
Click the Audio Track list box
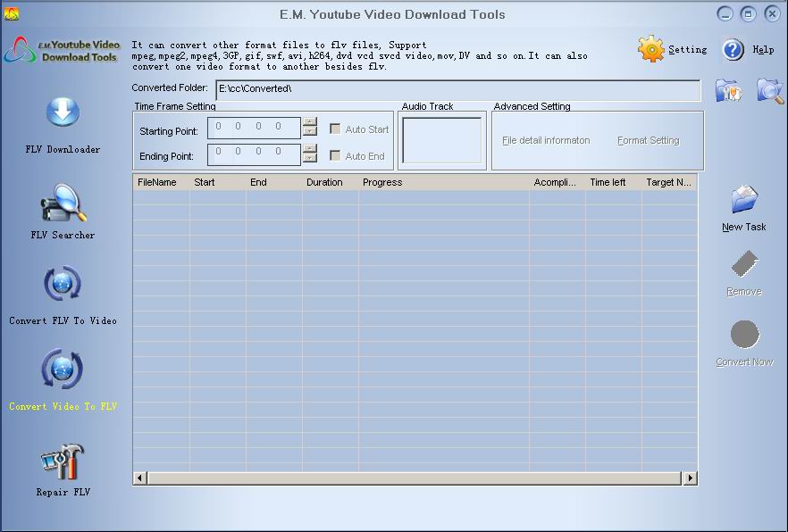tap(442, 140)
